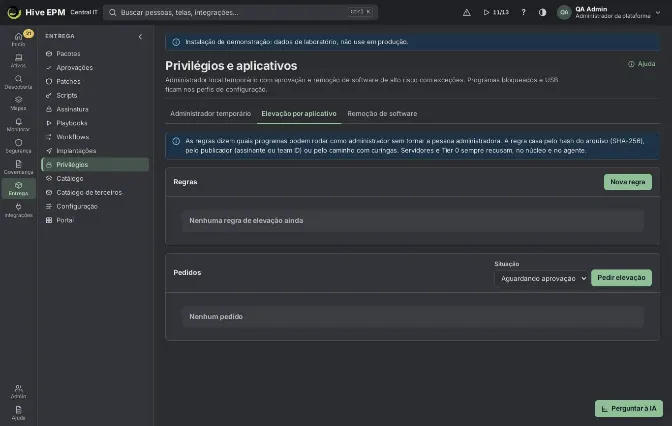Click the Perguntar à IA button
The height and width of the screenshot is (426, 672).
[629, 408]
